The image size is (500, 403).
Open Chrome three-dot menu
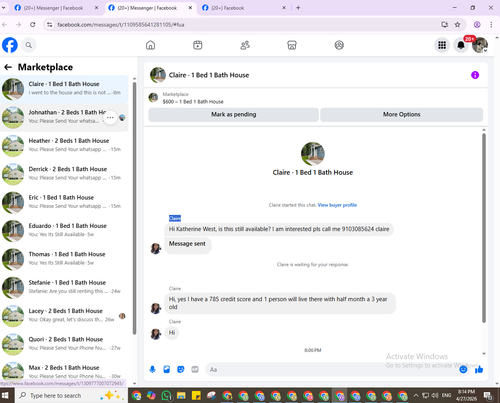click(x=491, y=24)
